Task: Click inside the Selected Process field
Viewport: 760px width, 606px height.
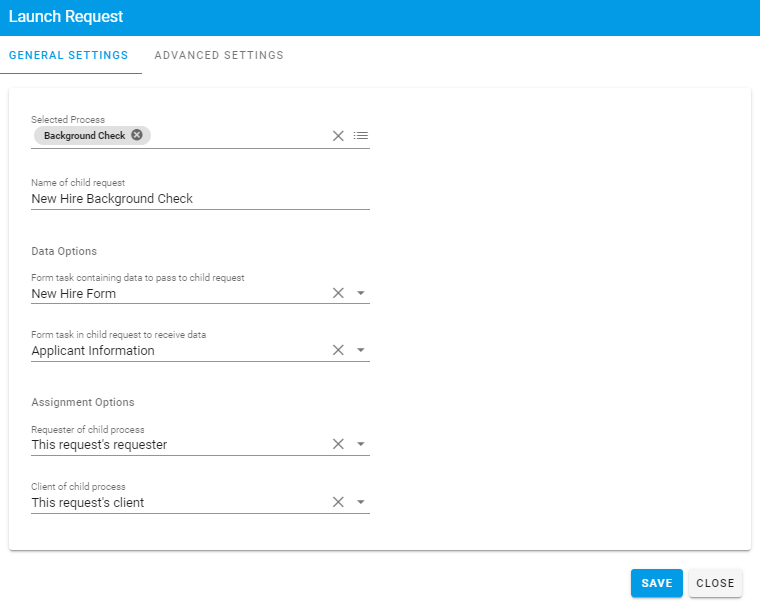Action: click(x=240, y=136)
